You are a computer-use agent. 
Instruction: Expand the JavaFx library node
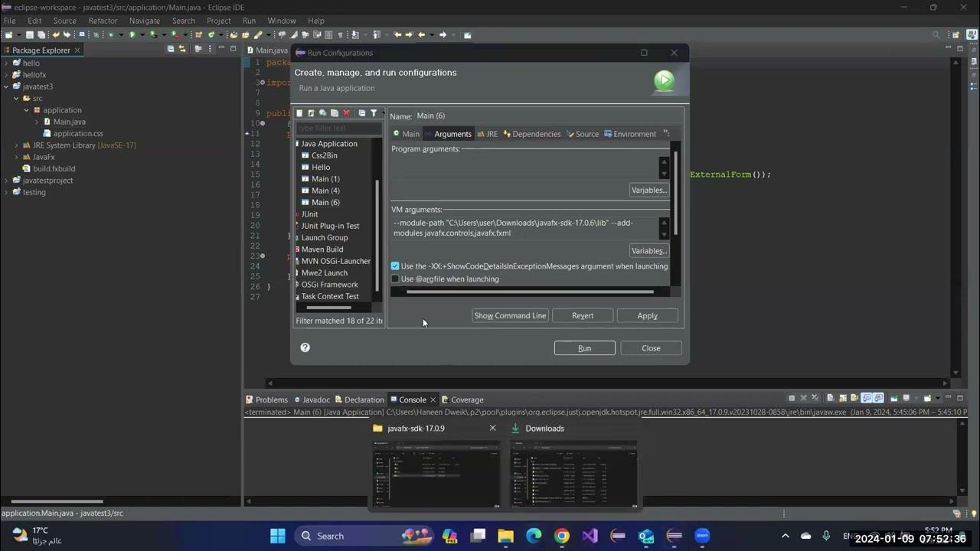click(x=16, y=157)
